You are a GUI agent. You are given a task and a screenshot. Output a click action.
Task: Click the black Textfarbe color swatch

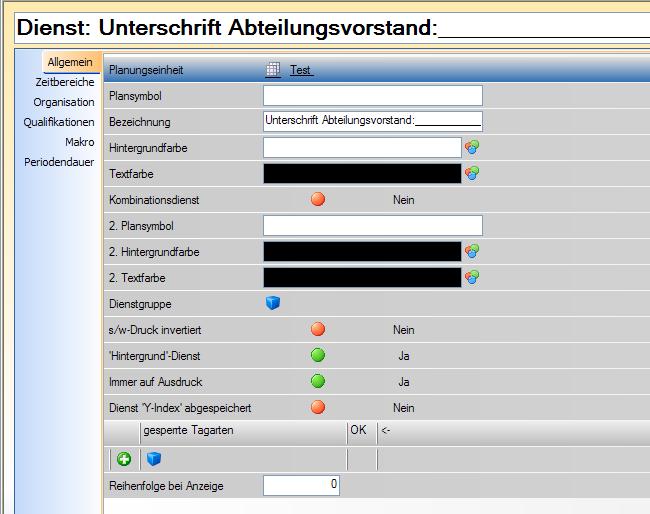[x=362, y=173]
